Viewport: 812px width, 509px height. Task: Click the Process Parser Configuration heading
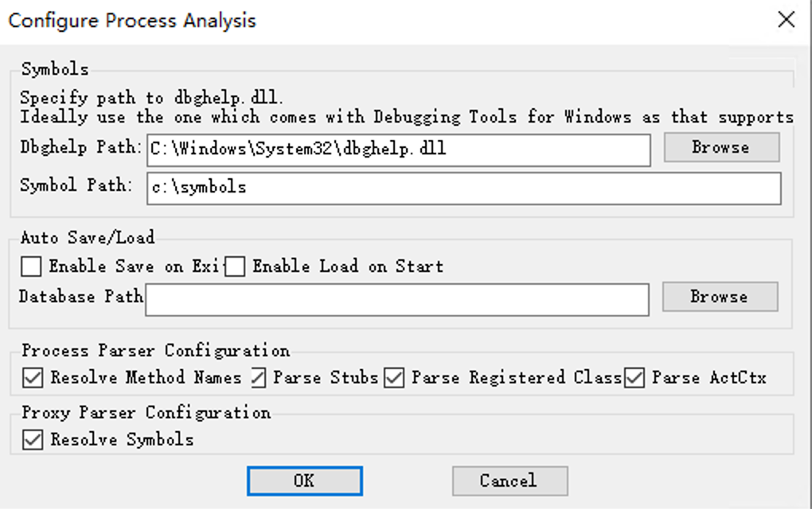(155, 351)
